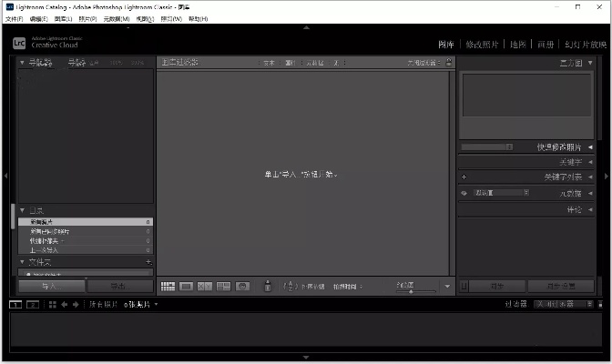Screen dimensions: 612x364
Task: Go back using filmstrip left arrow
Action: (x=65, y=304)
